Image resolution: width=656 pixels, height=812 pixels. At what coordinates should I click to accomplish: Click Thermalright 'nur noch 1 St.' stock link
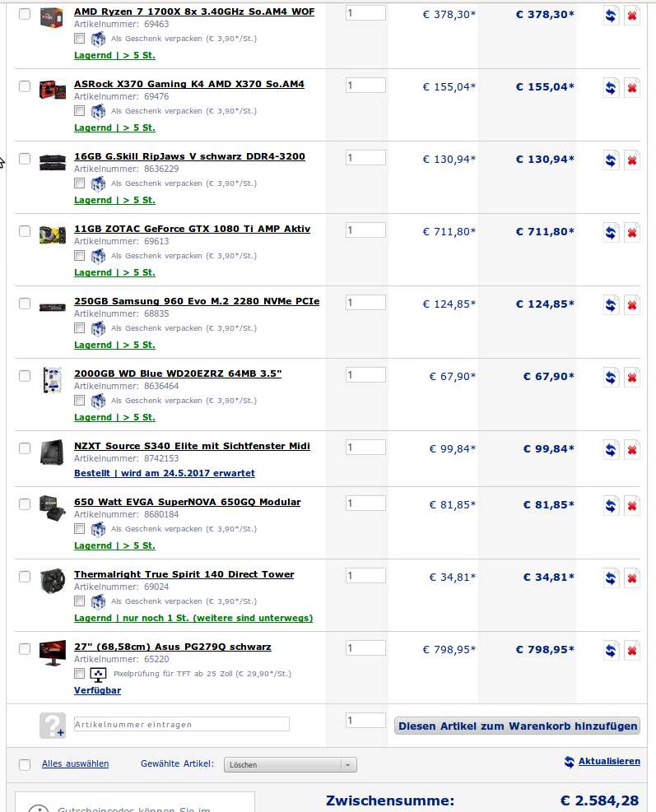pyautogui.click(x=193, y=619)
